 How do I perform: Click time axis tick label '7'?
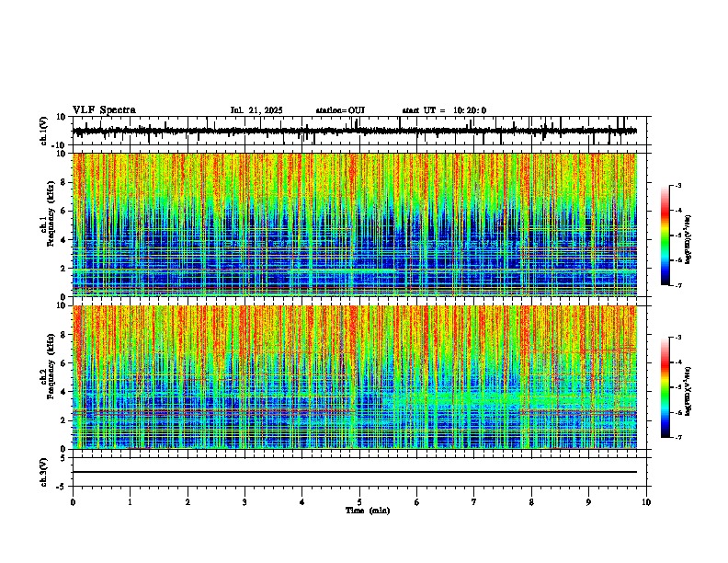tap(474, 502)
